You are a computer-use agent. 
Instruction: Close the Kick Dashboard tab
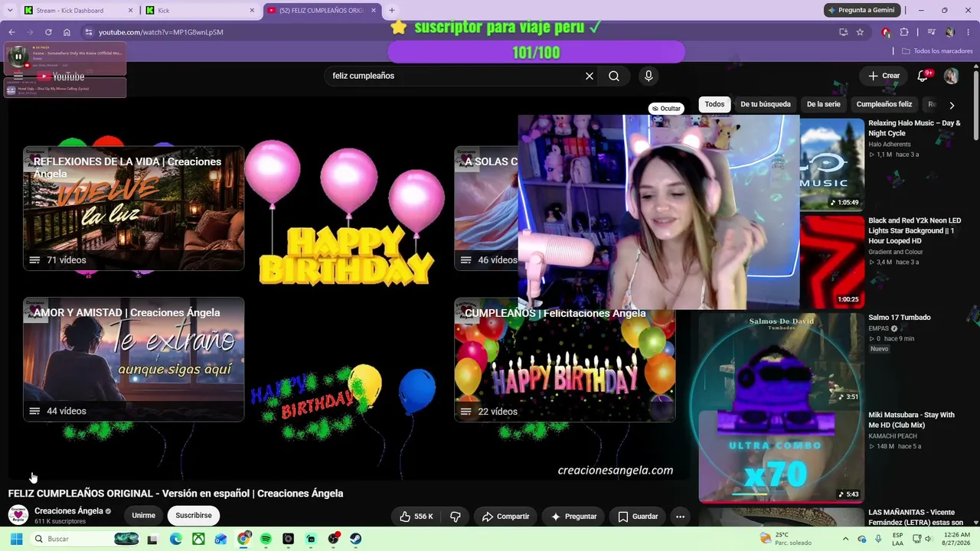[130, 11]
